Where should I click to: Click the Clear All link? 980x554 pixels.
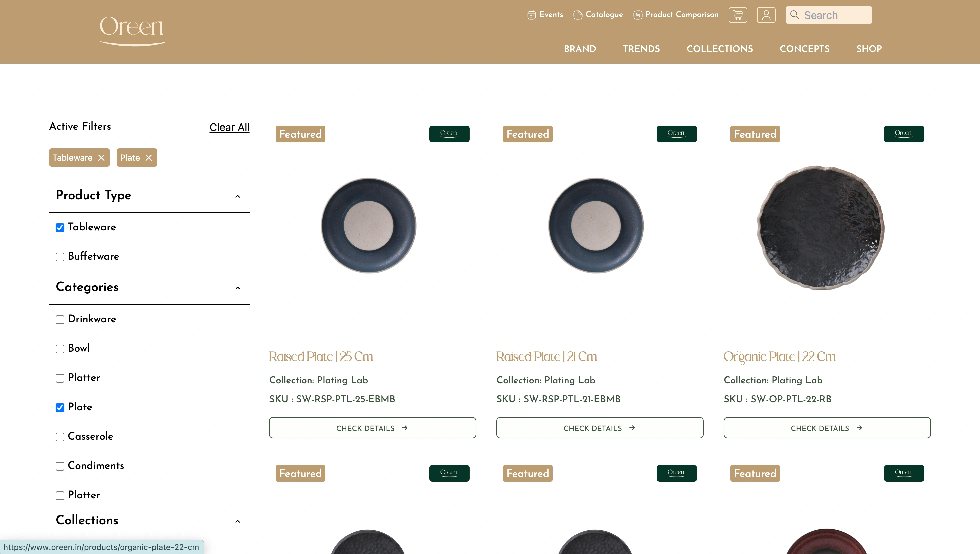pos(229,127)
